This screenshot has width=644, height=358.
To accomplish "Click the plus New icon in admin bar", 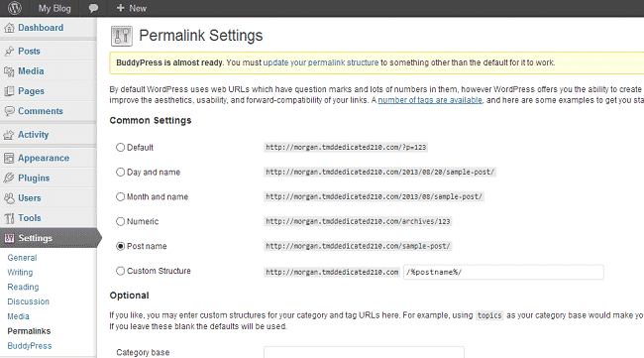I will (x=120, y=8).
